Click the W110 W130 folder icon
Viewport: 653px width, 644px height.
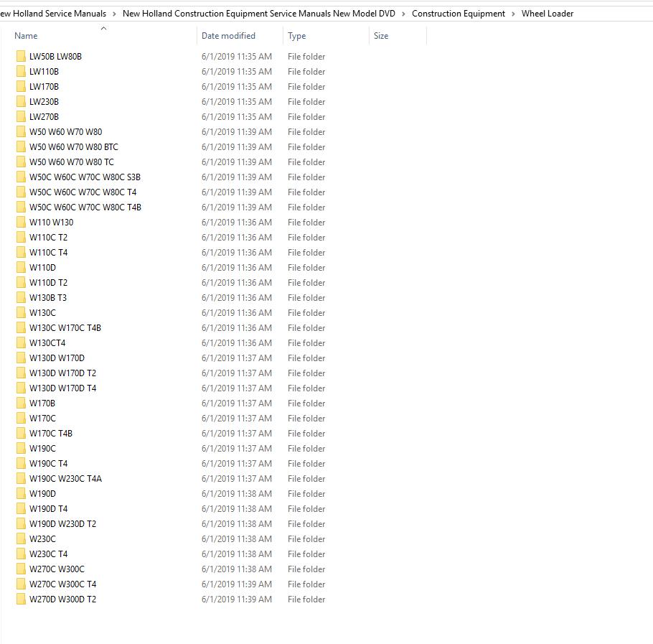click(x=21, y=222)
